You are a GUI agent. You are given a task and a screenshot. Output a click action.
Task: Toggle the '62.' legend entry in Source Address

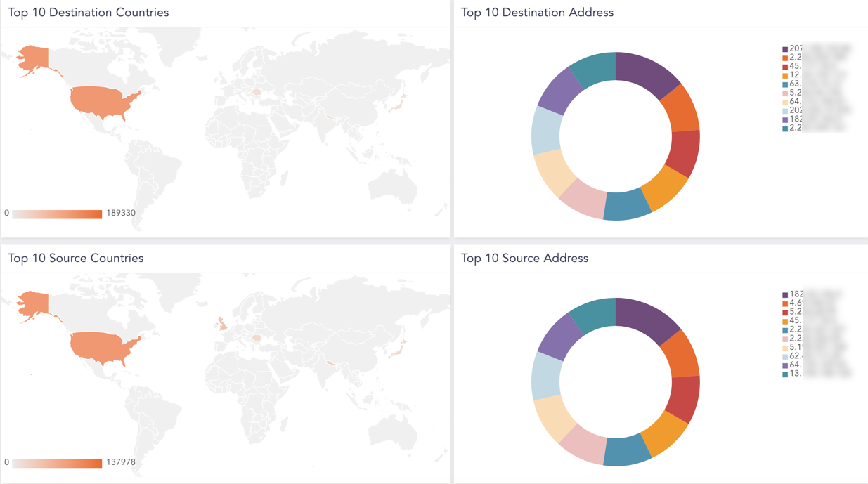(x=796, y=356)
